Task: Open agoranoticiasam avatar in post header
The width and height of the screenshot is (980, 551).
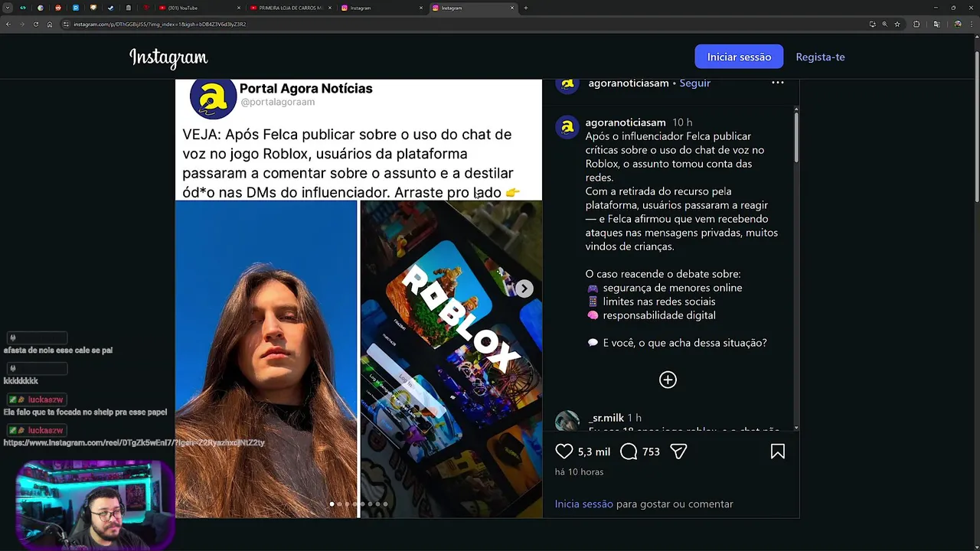Action: click(567, 84)
